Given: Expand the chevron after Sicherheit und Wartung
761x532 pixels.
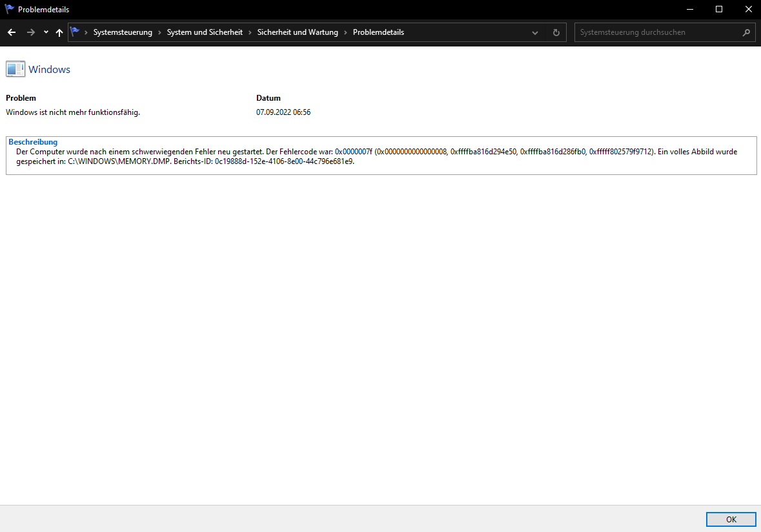Looking at the screenshot, I should point(345,32).
